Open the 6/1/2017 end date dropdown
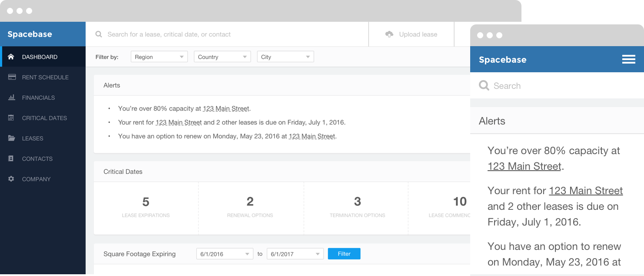 (x=295, y=254)
